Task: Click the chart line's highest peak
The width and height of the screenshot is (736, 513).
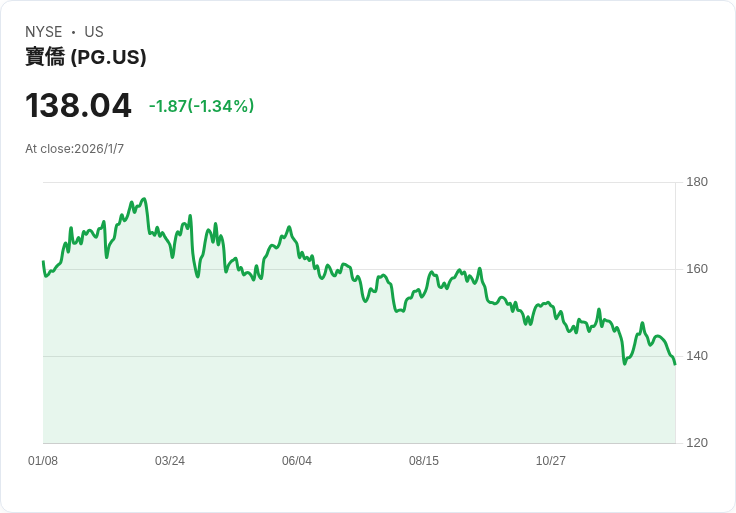Action: (x=145, y=199)
